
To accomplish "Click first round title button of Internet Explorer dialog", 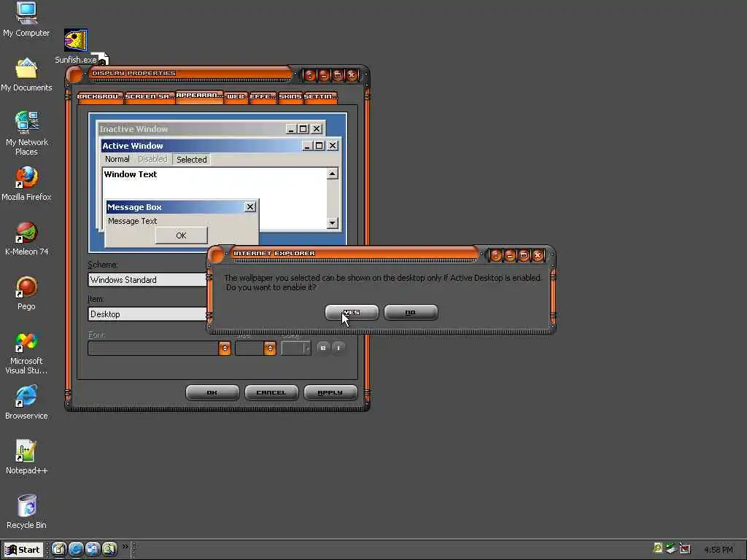I will click(x=495, y=256).
